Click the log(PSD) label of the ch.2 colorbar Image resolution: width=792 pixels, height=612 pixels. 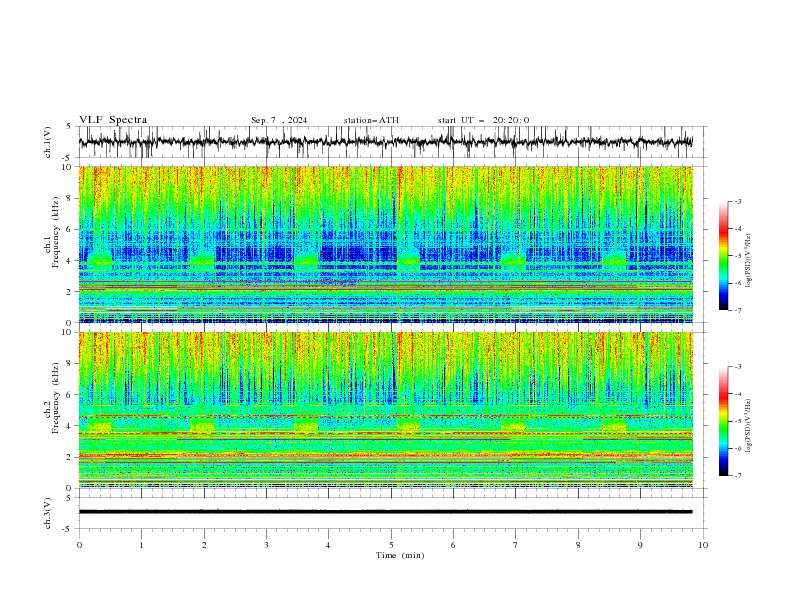[x=749, y=426]
